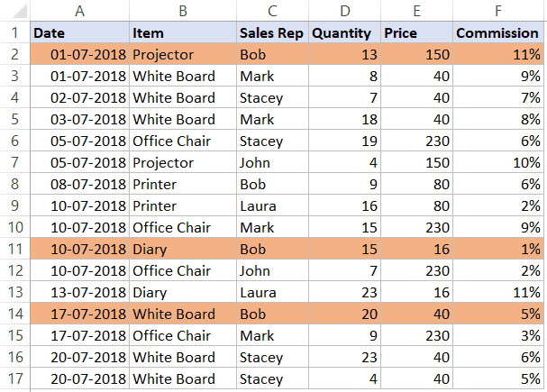Select row 2 using row header

point(14,54)
